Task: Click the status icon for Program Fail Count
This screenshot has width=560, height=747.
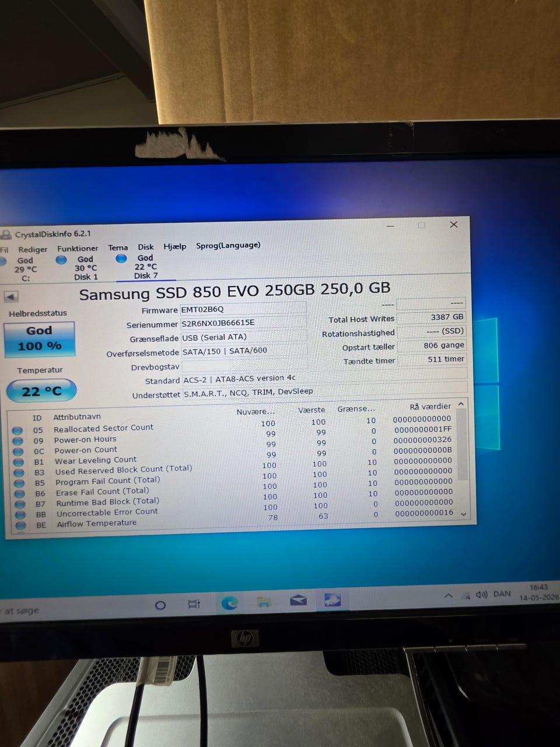Action: 19,483
